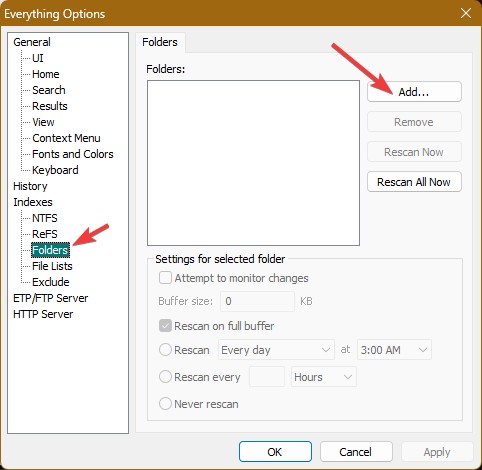Click Rescan All Now button

(414, 182)
